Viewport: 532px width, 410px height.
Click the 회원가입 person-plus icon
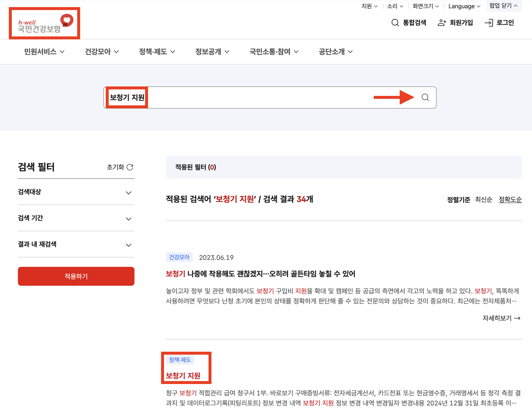coord(441,23)
